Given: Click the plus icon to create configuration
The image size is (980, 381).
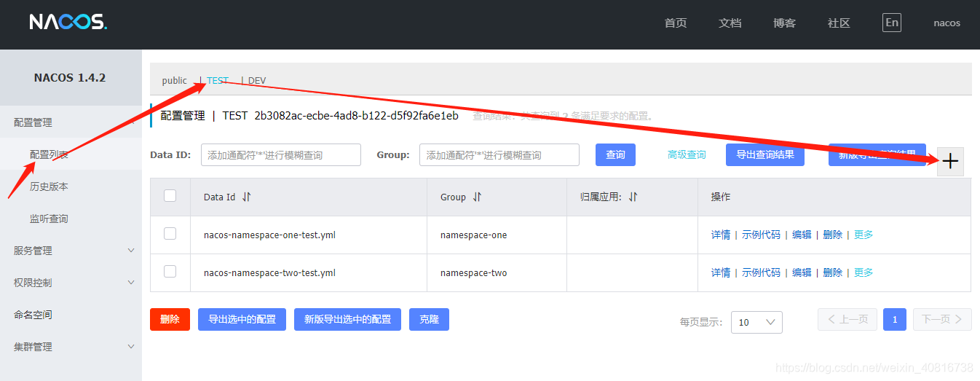Looking at the screenshot, I should click(950, 162).
